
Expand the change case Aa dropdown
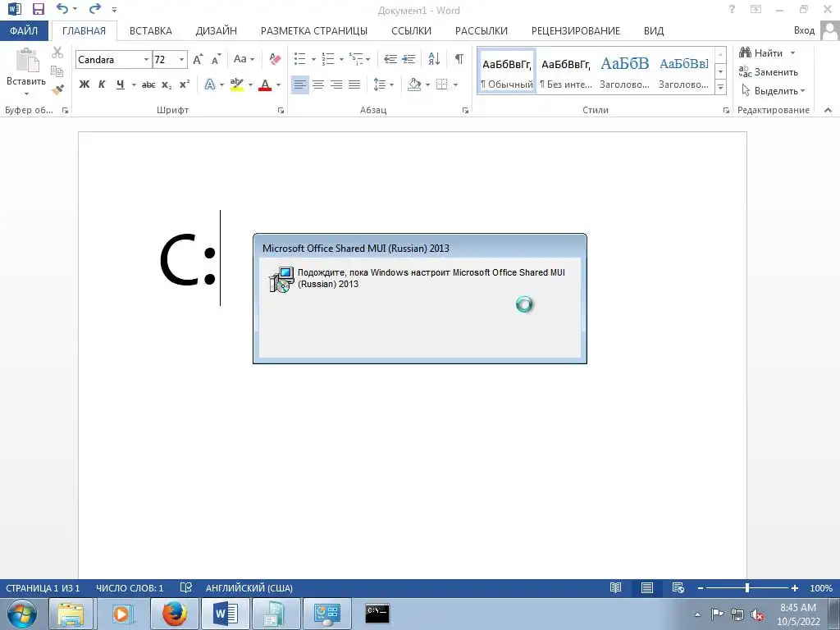pos(244,59)
